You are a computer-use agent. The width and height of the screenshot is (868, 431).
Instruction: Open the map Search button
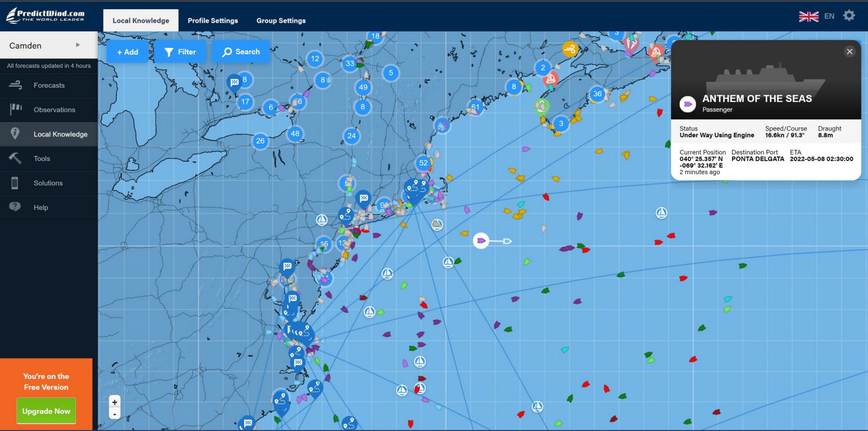tap(241, 52)
